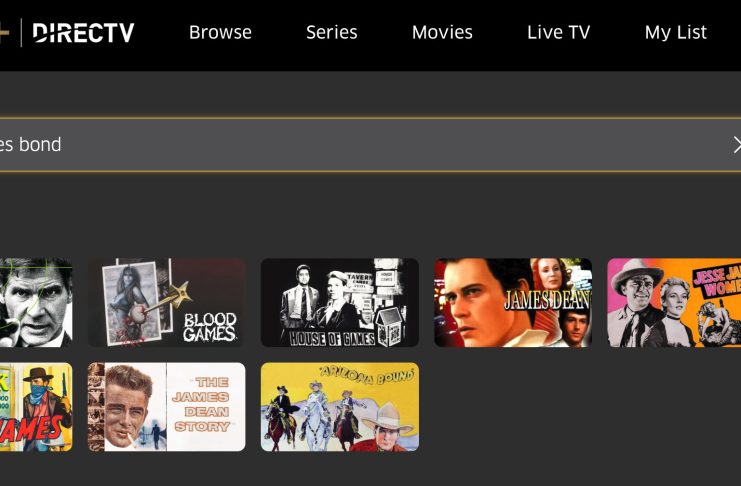Screen dimensions: 741x486
Task: Click the search field containing 'bond'
Action: tap(370, 145)
